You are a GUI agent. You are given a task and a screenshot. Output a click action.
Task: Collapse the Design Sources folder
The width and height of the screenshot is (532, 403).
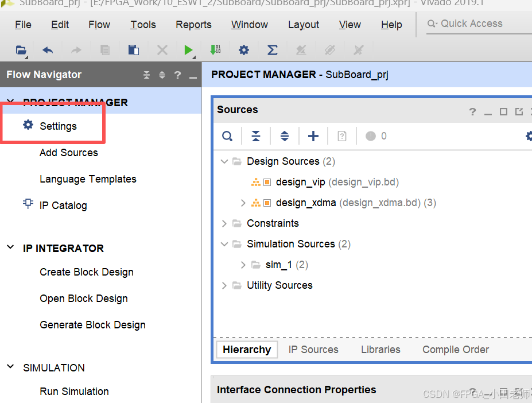(224, 161)
